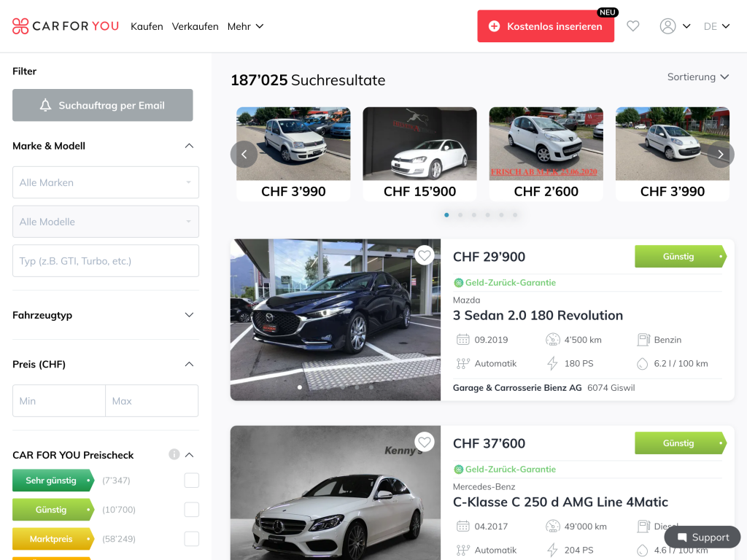Open the C-Klasse C 250 d AMG Line 4Matic listing
Viewport: 747px width, 560px height.
tap(560, 502)
